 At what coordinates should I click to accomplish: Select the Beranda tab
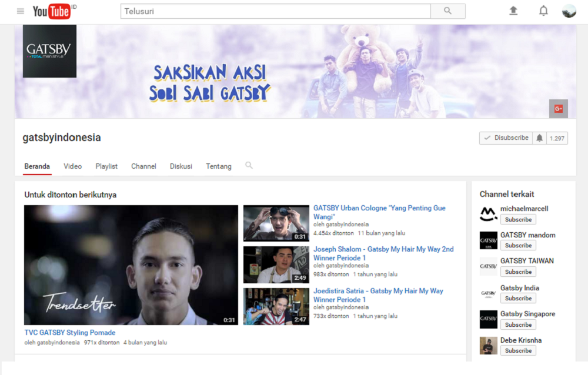point(37,166)
